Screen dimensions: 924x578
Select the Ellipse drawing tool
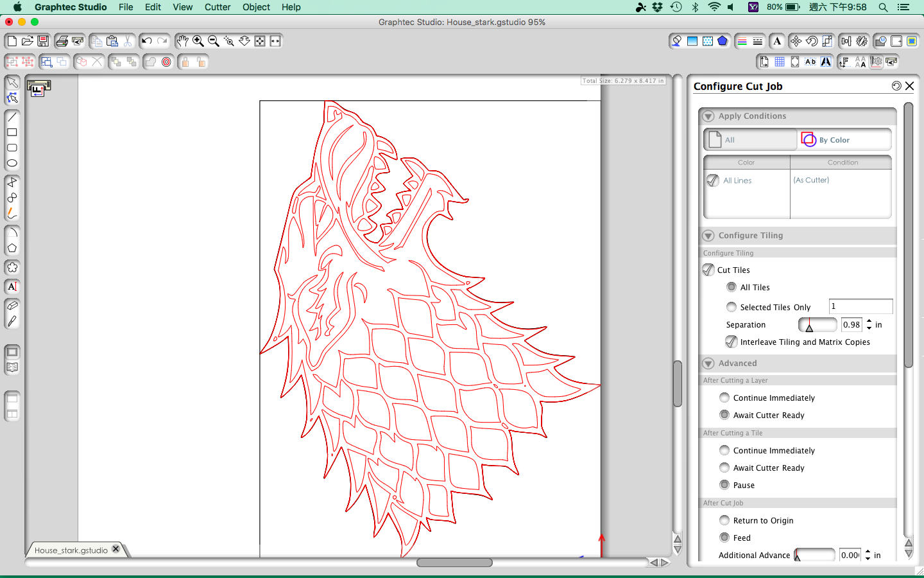click(x=12, y=163)
